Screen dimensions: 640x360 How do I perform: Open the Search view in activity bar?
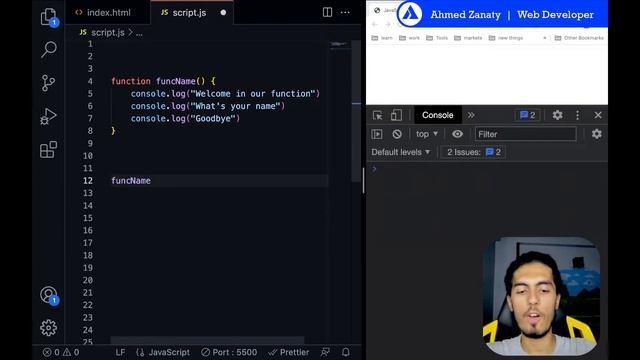(x=49, y=49)
